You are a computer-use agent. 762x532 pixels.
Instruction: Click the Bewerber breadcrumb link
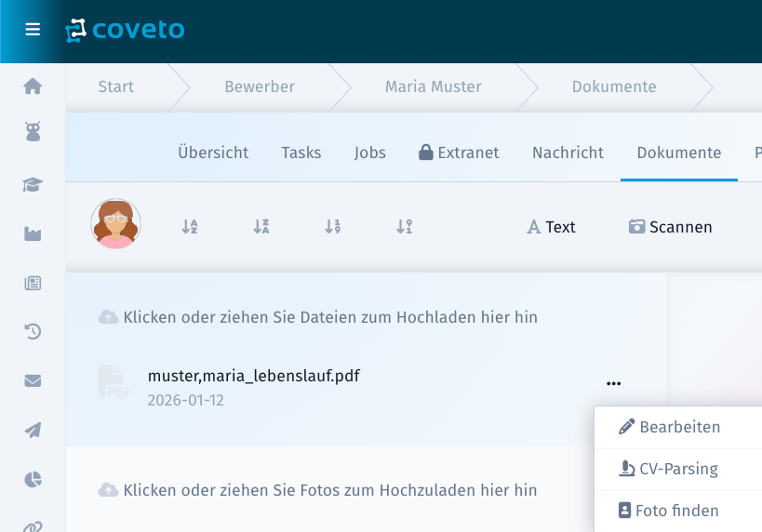(x=260, y=86)
